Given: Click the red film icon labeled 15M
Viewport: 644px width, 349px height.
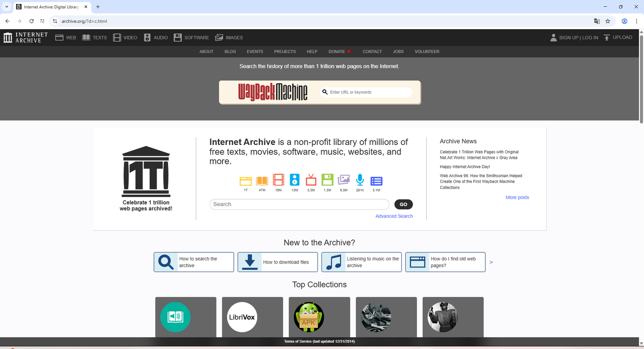Looking at the screenshot, I should (x=278, y=180).
